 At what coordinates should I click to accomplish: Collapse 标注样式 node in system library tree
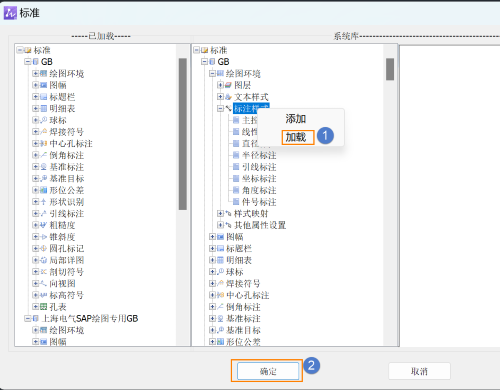(x=220, y=108)
